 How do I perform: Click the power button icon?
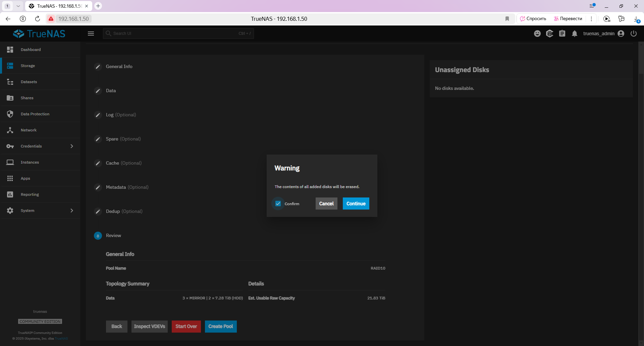[x=634, y=34]
